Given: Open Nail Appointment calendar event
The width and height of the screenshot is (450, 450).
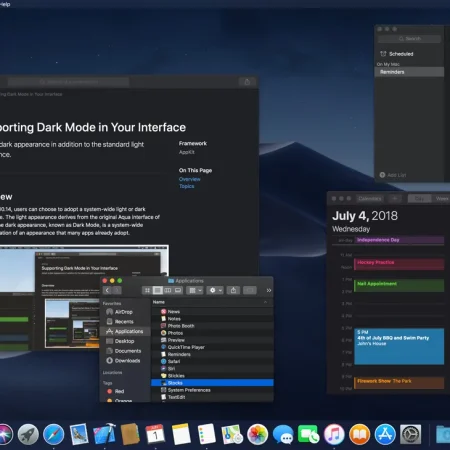Looking at the screenshot, I should pos(399,286).
